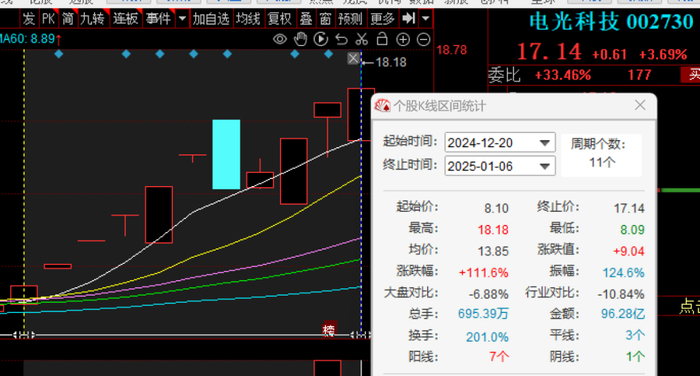Select the scissors cut tool
This screenshot has height=376, width=700.
coord(362,39)
